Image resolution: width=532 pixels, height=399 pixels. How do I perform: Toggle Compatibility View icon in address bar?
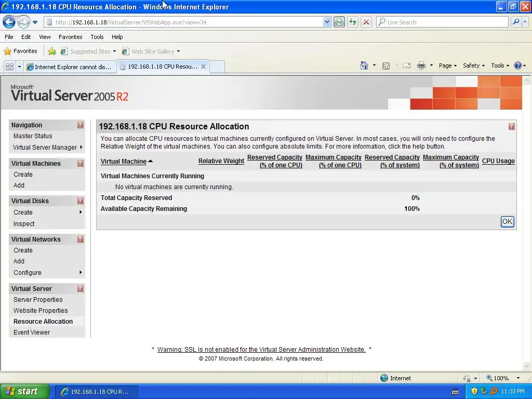[339, 22]
